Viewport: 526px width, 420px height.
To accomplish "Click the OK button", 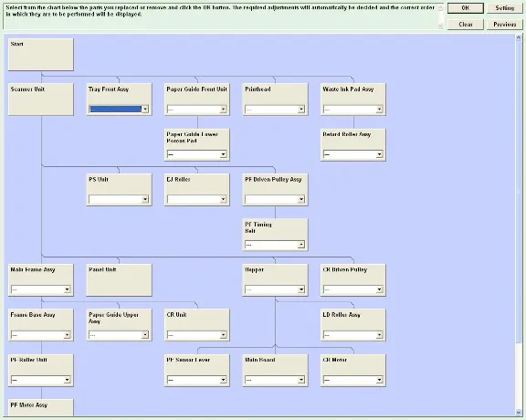I will tap(466, 8).
